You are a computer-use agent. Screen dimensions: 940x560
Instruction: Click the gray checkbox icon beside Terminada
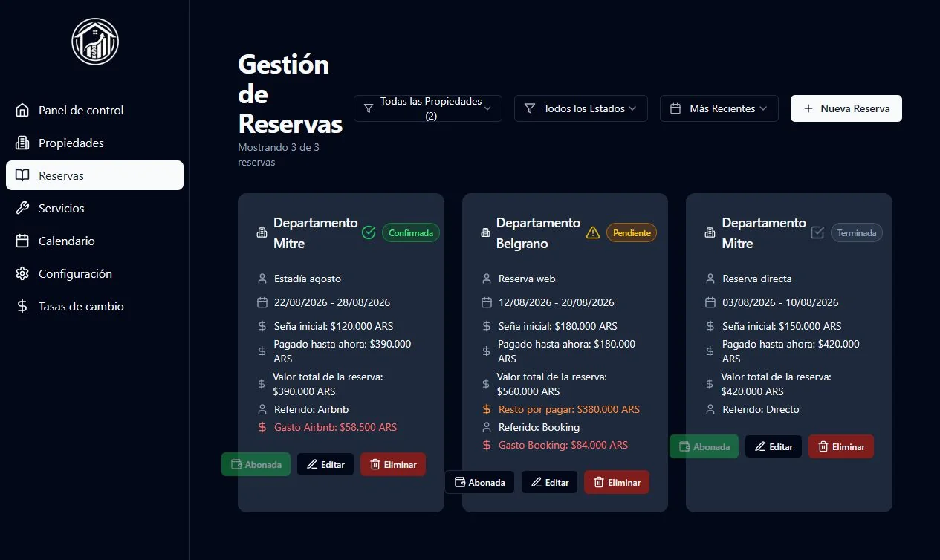pyautogui.click(x=817, y=232)
